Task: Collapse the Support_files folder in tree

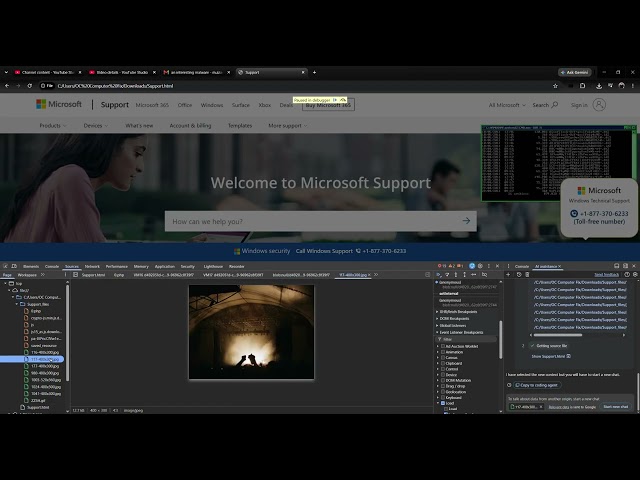Action: tap(17, 304)
